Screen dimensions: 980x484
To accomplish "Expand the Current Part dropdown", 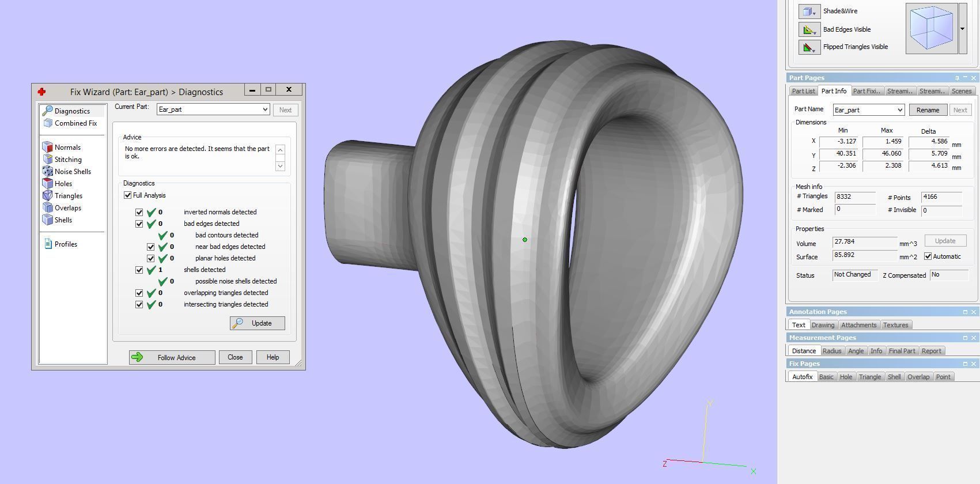I will point(264,109).
